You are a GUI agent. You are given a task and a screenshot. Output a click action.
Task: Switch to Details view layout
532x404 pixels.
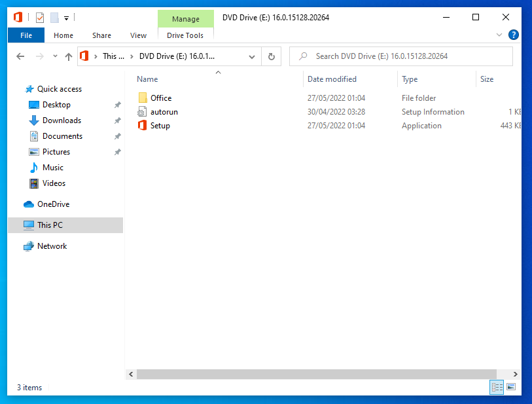(x=497, y=387)
